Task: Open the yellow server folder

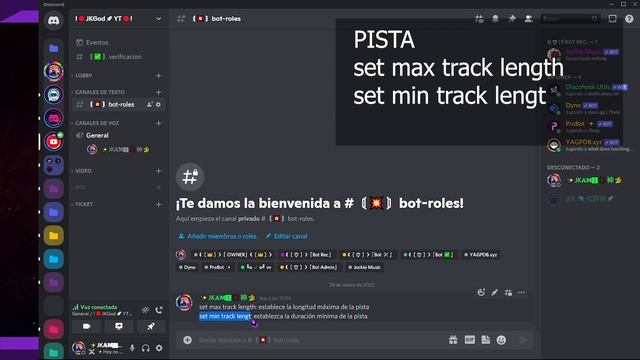Action: tap(53, 236)
